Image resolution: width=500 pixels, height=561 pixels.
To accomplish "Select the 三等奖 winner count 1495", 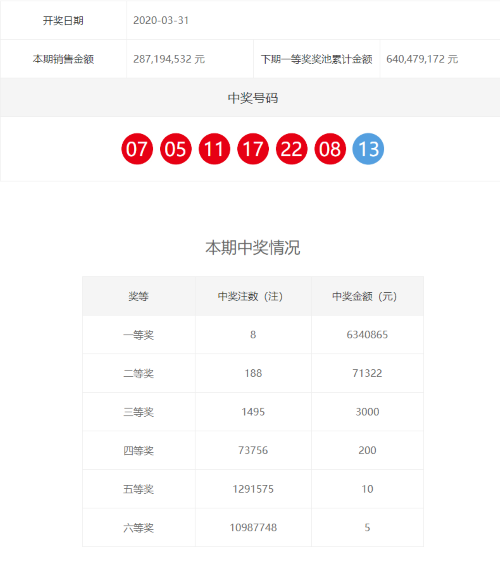I will [x=253, y=412].
